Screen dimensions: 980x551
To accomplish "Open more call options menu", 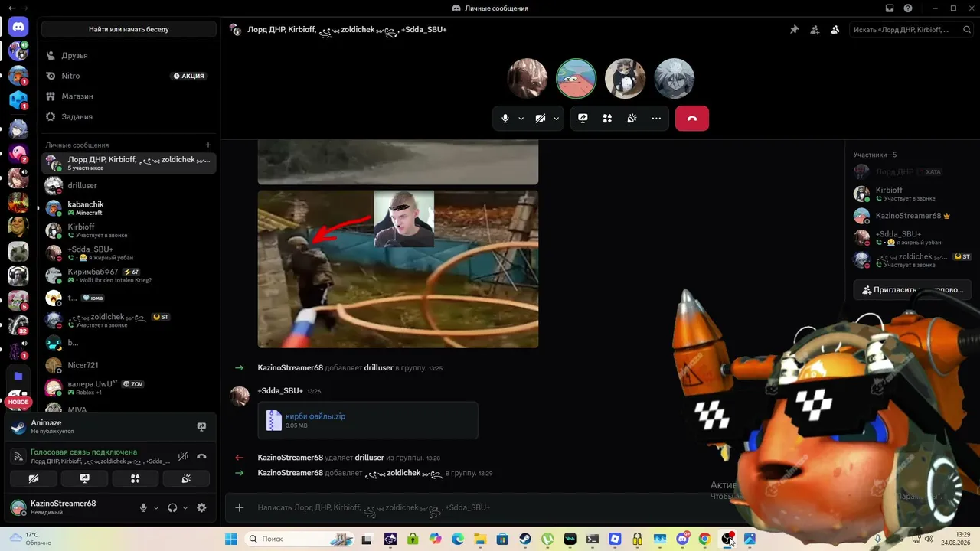I will 656,119.
